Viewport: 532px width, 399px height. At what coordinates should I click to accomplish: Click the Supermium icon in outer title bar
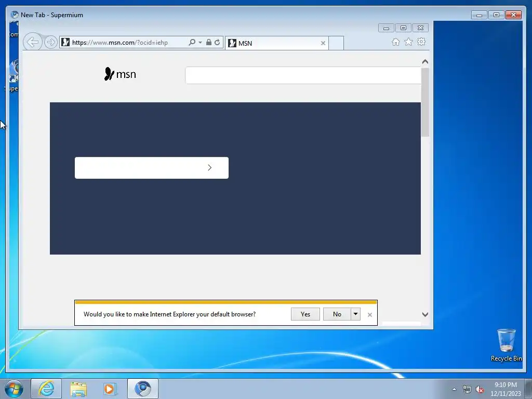tap(14, 15)
